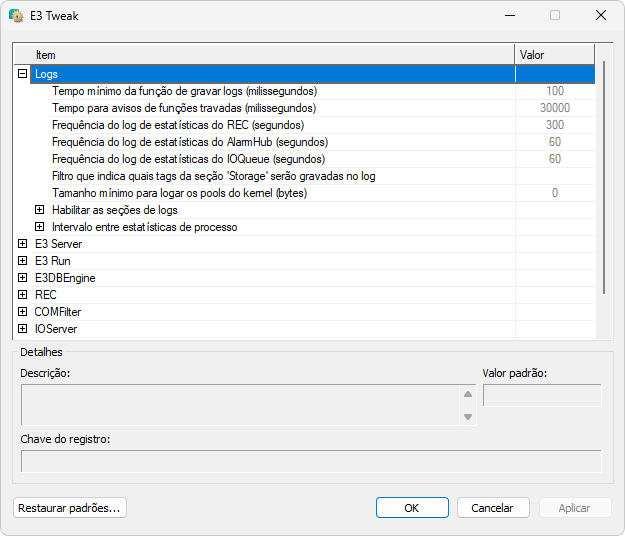Expand 'Intervalo entre estatísticas de processo' node
The height and width of the screenshot is (536, 625).
(39, 227)
